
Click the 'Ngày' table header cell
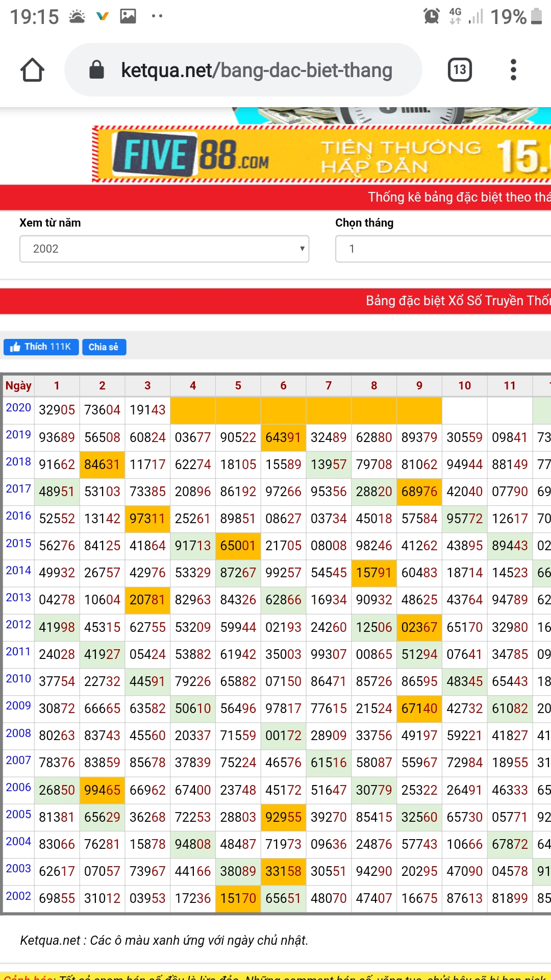(18, 386)
